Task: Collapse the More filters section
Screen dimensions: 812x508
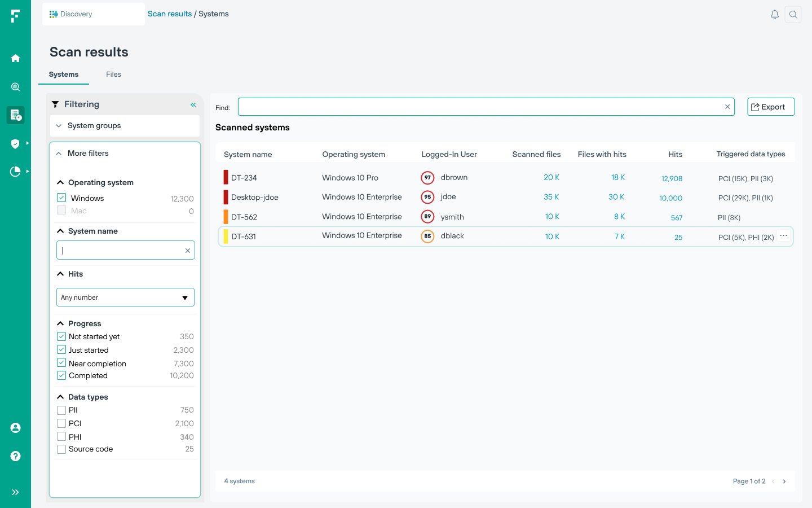Action: 59,154
